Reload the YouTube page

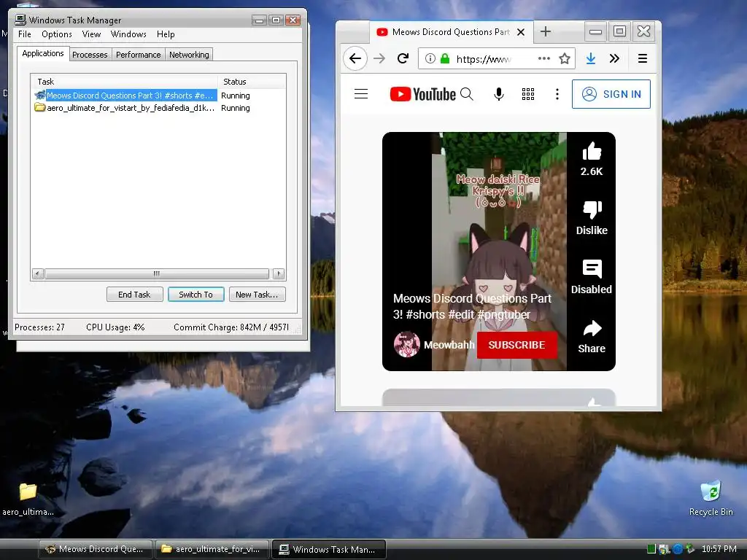(403, 58)
